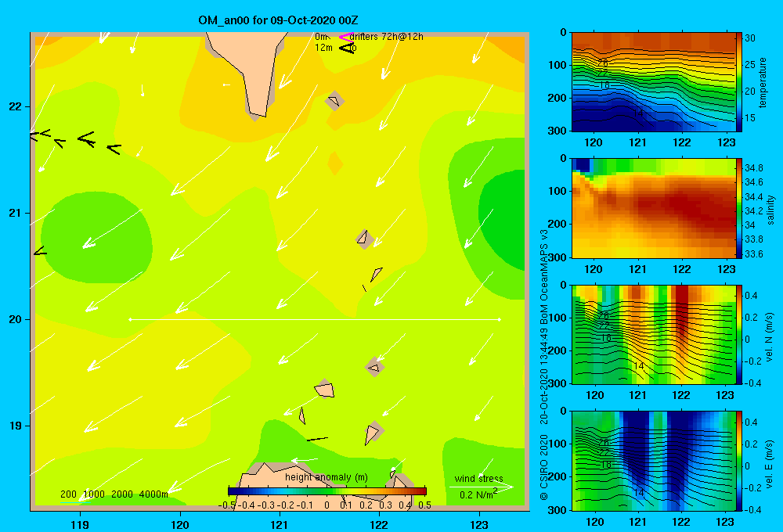Select the '0.2 N/m2' scale text
Image resolution: width=783 pixels, height=532 pixels.
tap(478, 494)
